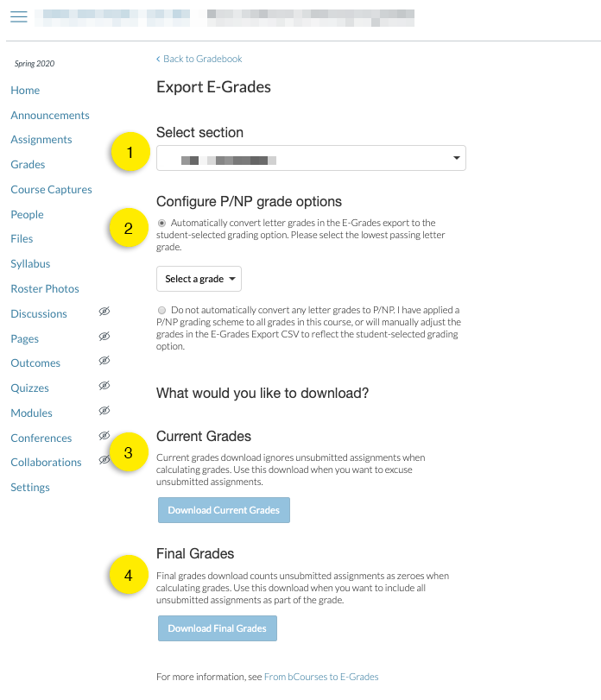Open the Grades page from the sidebar
601x700 pixels.
click(x=29, y=164)
